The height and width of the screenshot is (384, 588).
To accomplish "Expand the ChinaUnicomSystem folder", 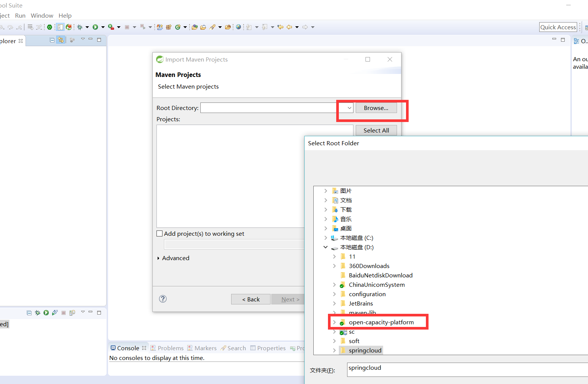I will (334, 285).
